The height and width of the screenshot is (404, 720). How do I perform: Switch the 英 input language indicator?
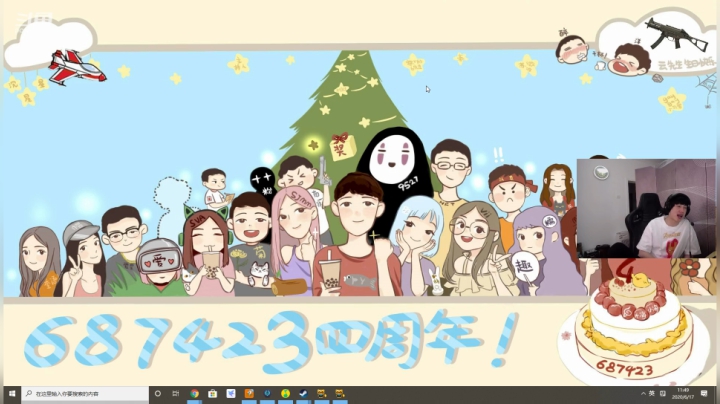coord(652,393)
